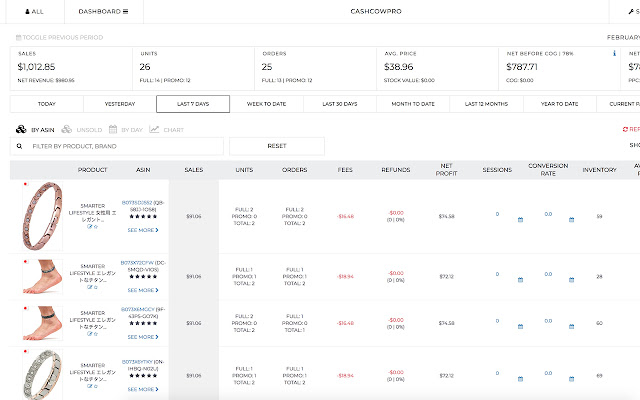Select the Last 12 Months tab
The height and width of the screenshot is (400, 640).
(486, 104)
